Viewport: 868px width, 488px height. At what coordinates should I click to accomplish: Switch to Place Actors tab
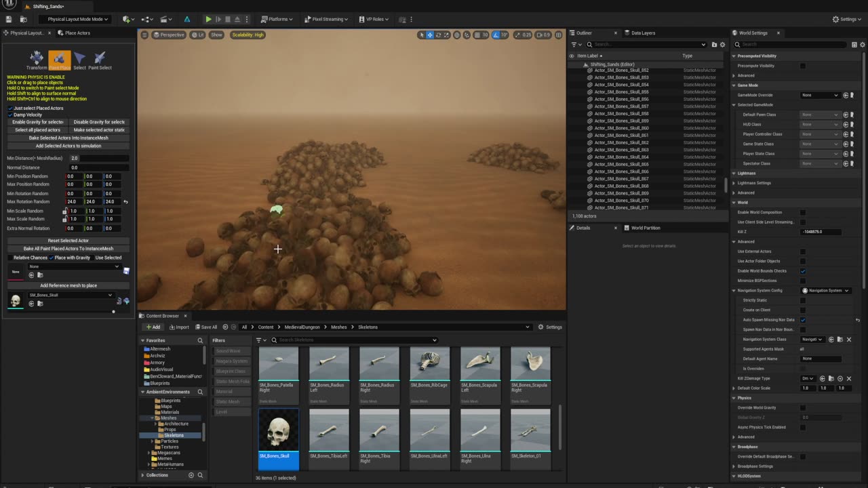(73, 33)
